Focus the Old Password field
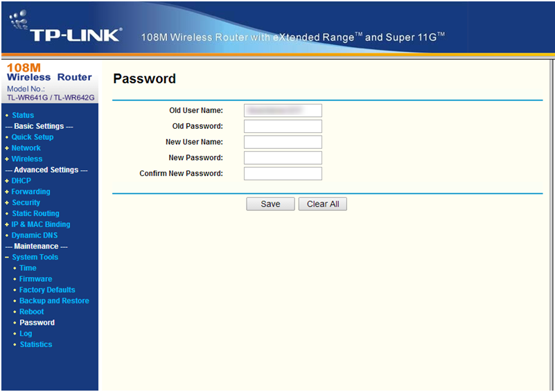This screenshot has height=392, width=555. coord(283,126)
